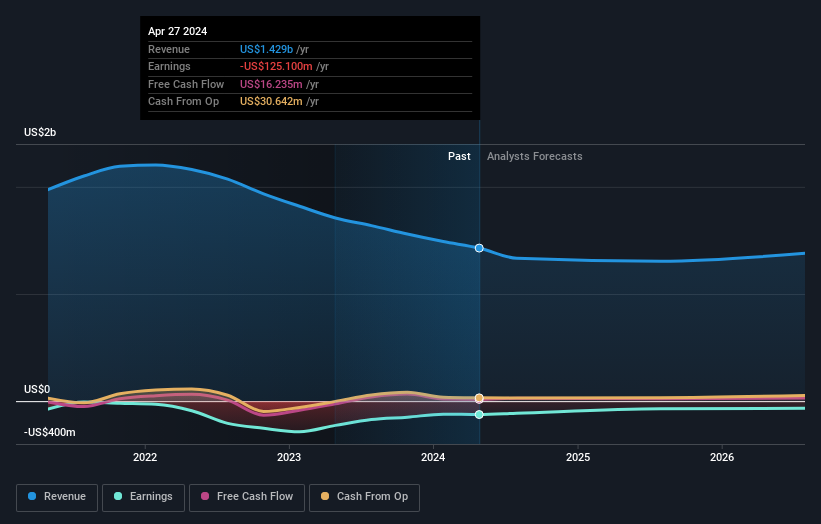
Task: Click the Analysts Forecasts label
Action: (x=535, y=156)
